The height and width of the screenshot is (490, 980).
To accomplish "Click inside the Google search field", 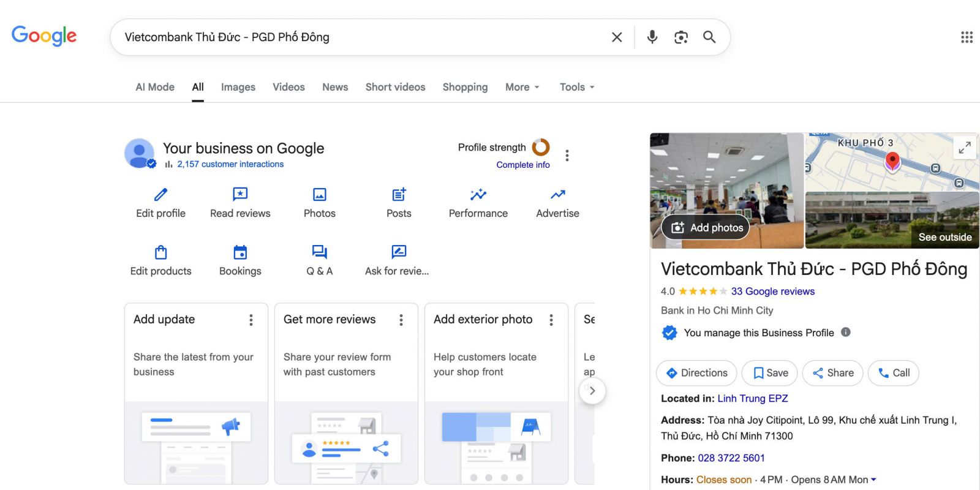I will [x=361, y=37].
